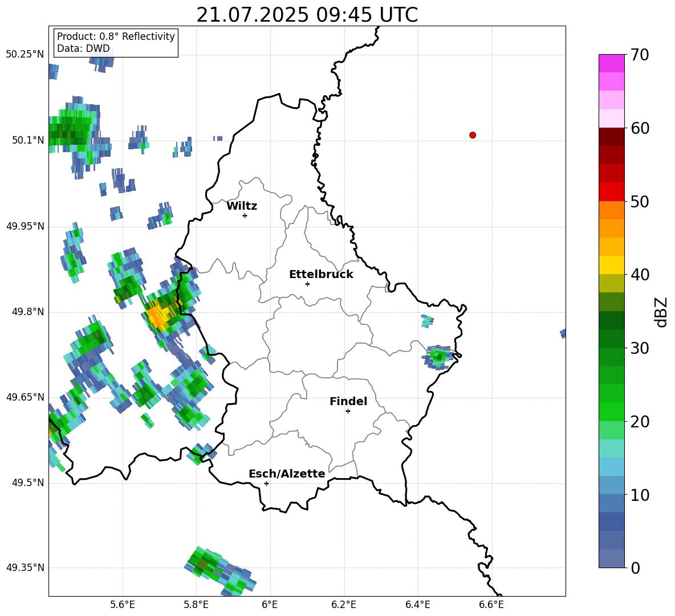
Task: Click the bright green colorbar segment at 20
Action: [x=611, y=411]
